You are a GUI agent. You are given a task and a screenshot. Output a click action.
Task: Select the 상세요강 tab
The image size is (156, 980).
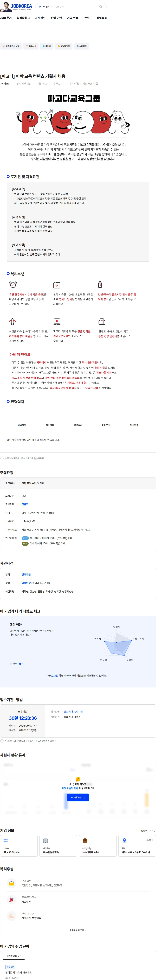point(6,84)
